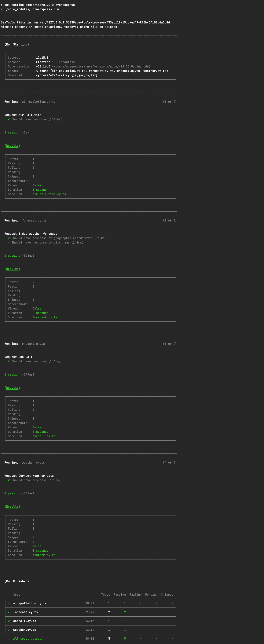
Task: Click the '160ms' duration in summary table
Action: point(90,621)
